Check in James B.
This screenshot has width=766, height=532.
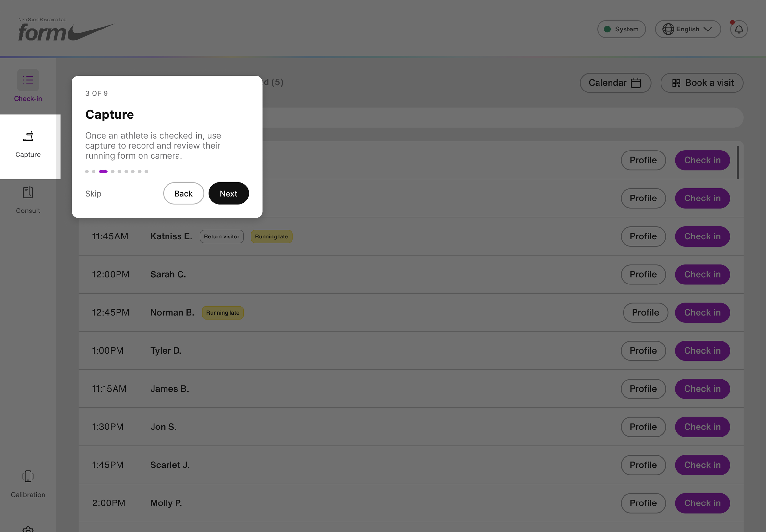point(702,389)
